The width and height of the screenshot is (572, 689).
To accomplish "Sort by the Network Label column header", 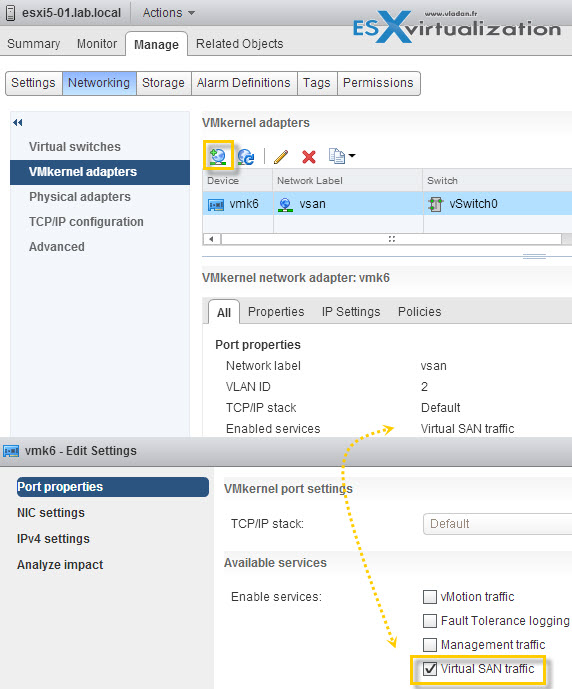I will [348, 181].
